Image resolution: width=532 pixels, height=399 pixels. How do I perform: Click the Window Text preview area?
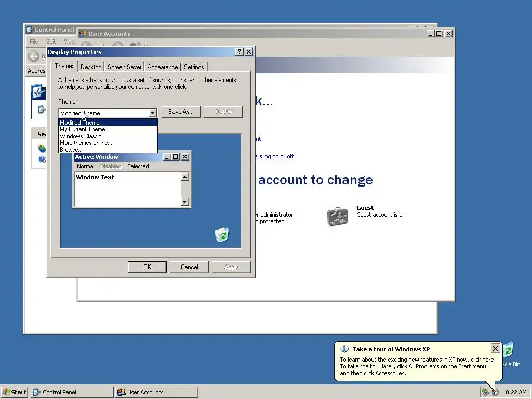click(x=128, y=189)
